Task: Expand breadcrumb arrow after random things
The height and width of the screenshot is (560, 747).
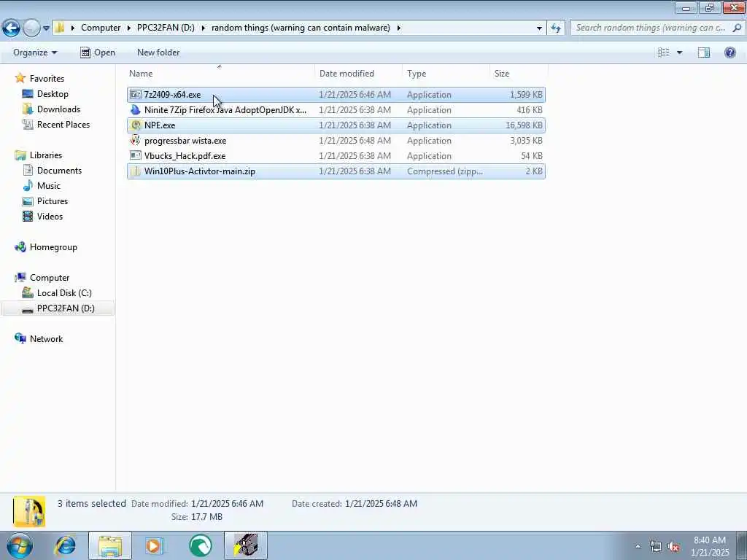Action: coord(399,28)
